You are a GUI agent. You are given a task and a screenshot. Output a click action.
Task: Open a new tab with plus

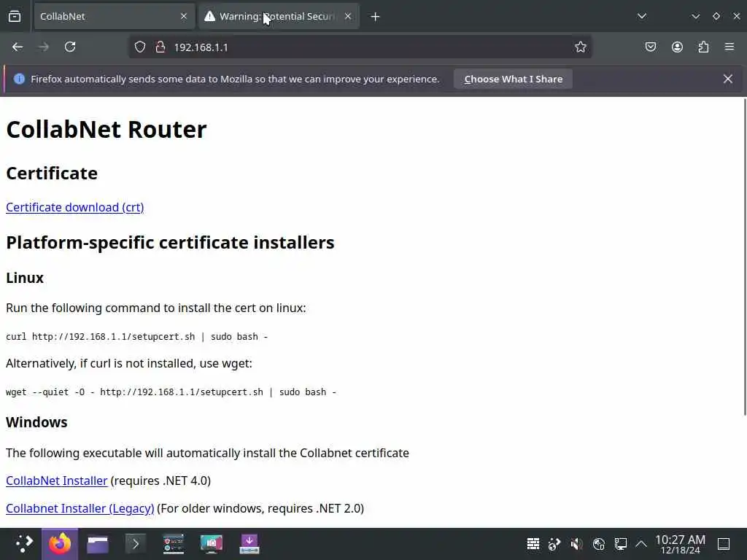point(376,17)
